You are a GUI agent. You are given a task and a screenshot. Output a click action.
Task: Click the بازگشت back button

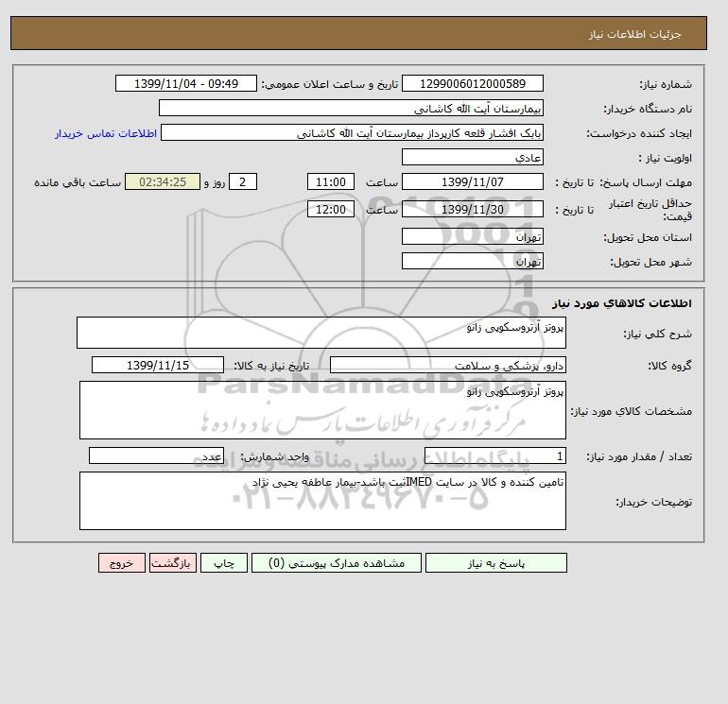point(173,563)
